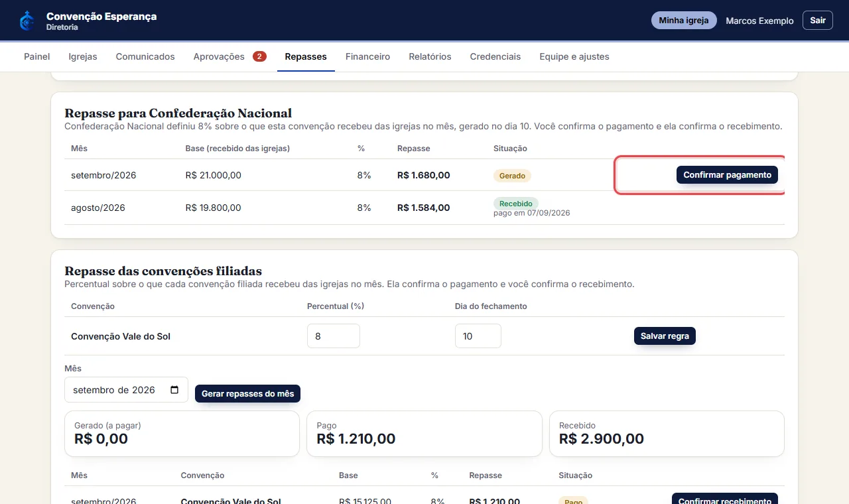
Task: Log out with the Sair button
Action: [818, 21]
